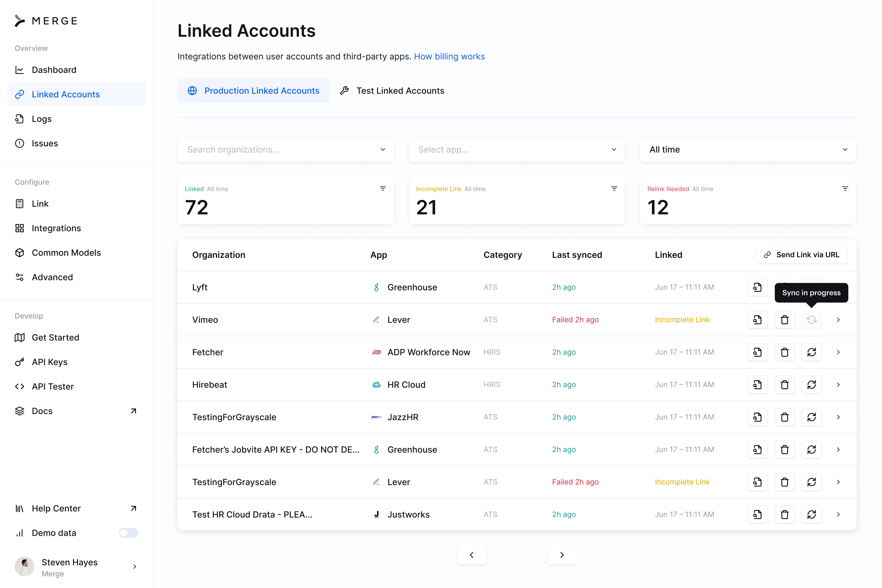Viewport: 882px width, 588px height.
Task: Open Advanced settings in the sidebar
Action: [x=77, y=277]
